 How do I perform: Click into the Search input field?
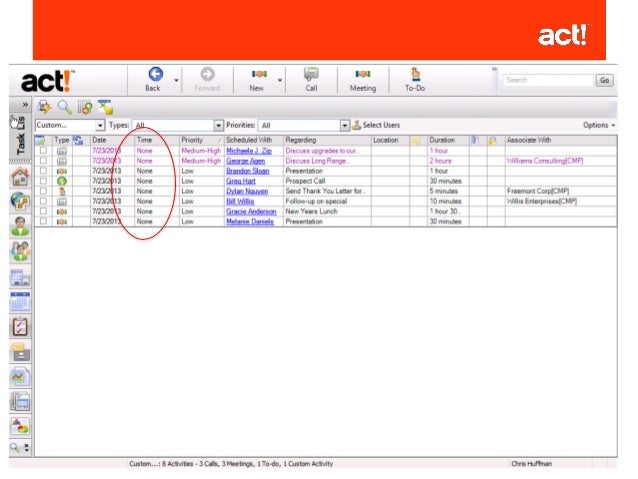[548, 80]
